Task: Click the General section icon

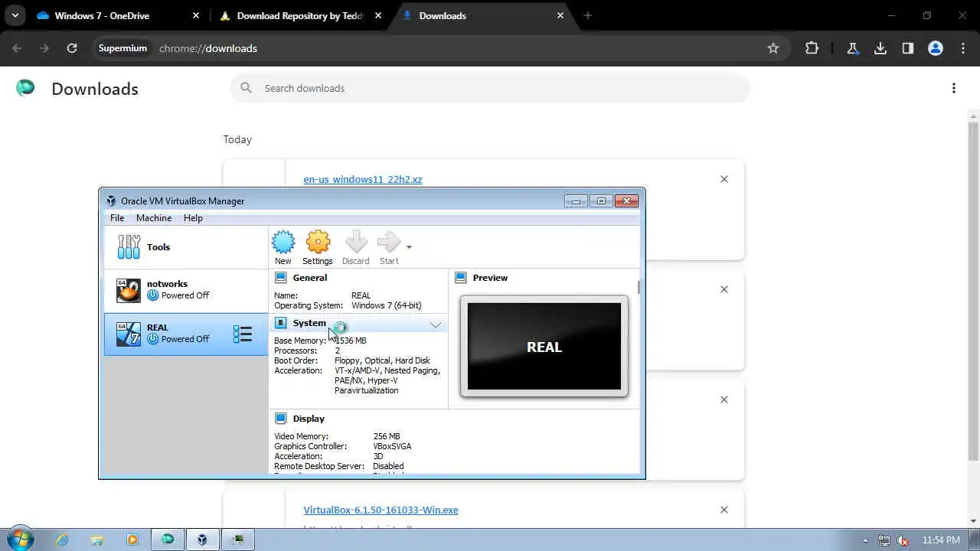Action: pyautogui.click(x=281, y=278)
